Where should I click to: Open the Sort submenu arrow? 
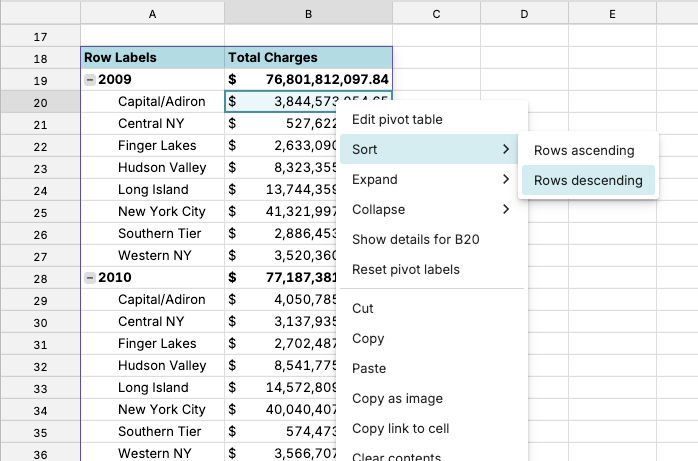pos(506,149)
